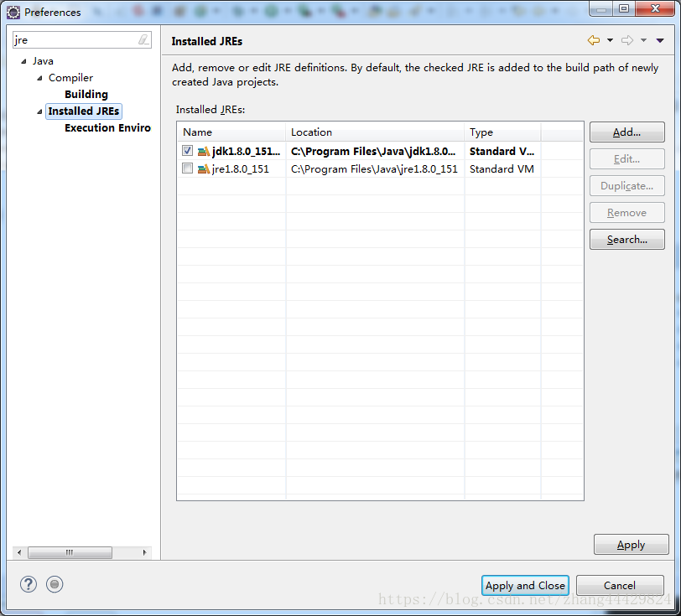Select the Java tree item
The height and width of the screenshot is (616, 681).
(x=43, y=61)
